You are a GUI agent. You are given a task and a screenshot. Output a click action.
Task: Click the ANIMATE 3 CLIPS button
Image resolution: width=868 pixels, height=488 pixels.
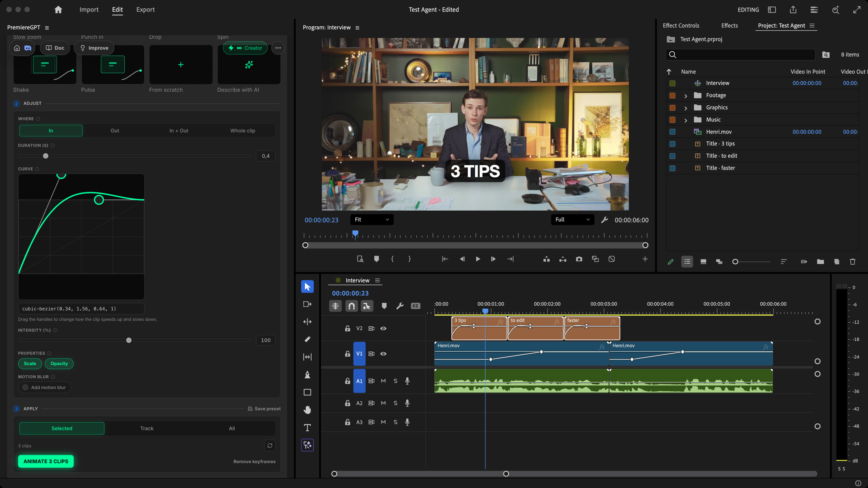[x=46, y=462]
